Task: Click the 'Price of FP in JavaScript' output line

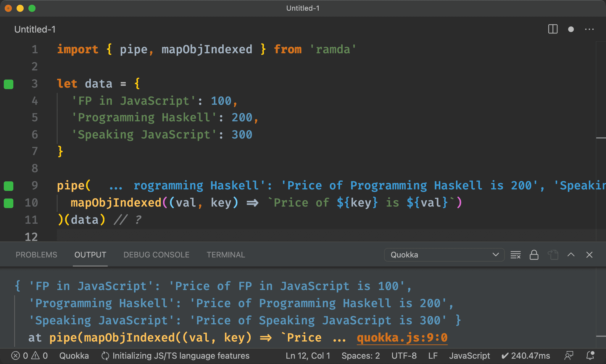Action: [213, 286]
